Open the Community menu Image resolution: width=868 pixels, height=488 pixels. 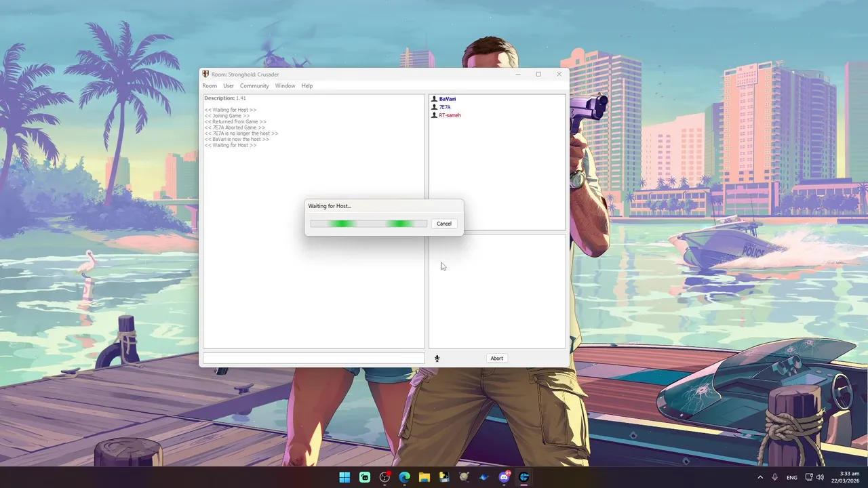click(254, 86)
